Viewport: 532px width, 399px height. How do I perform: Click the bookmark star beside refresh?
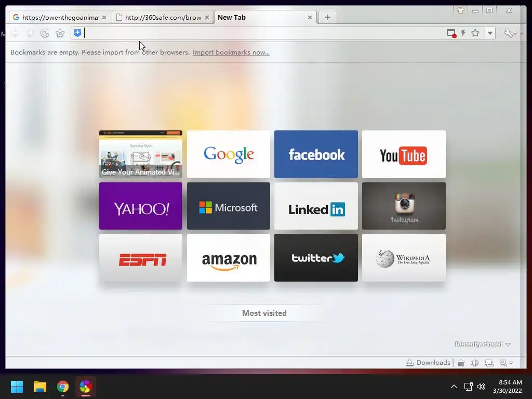(60, 33)
